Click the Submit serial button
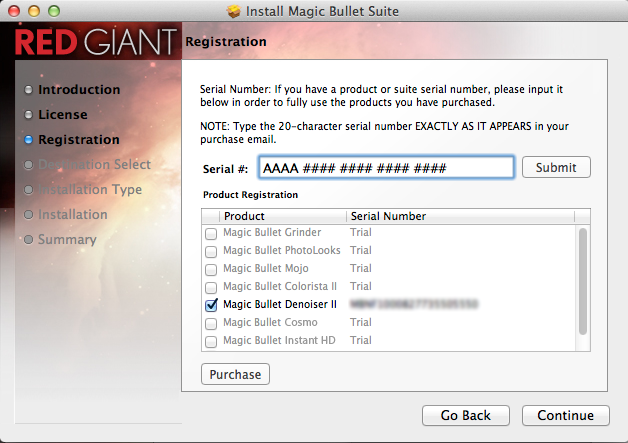 (556, 167)
